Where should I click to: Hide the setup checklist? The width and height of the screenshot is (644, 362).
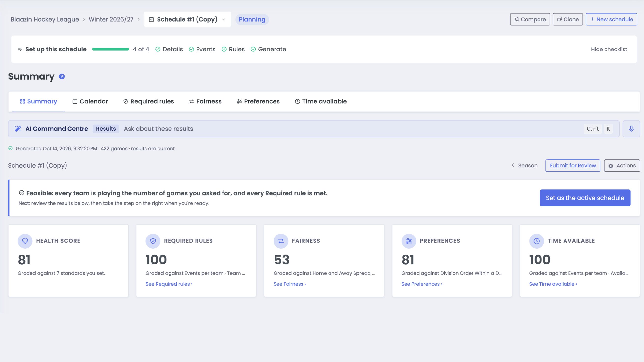609,49
